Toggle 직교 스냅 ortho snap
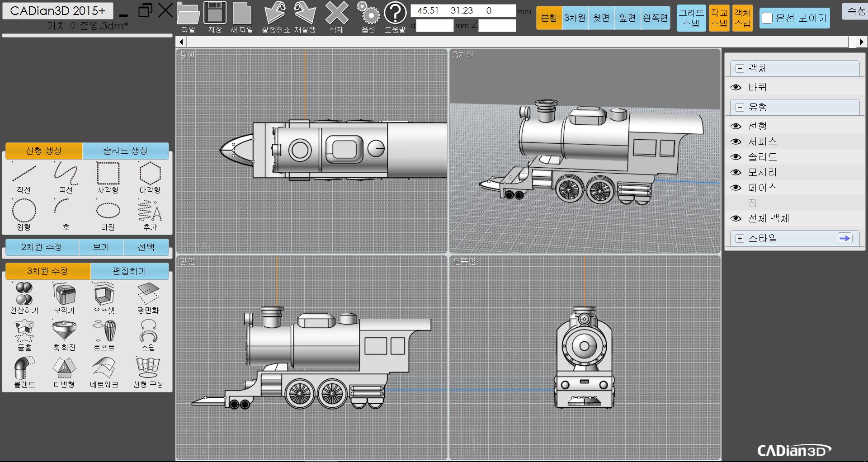This screenshot has height=462, width=868. point(719,18)
